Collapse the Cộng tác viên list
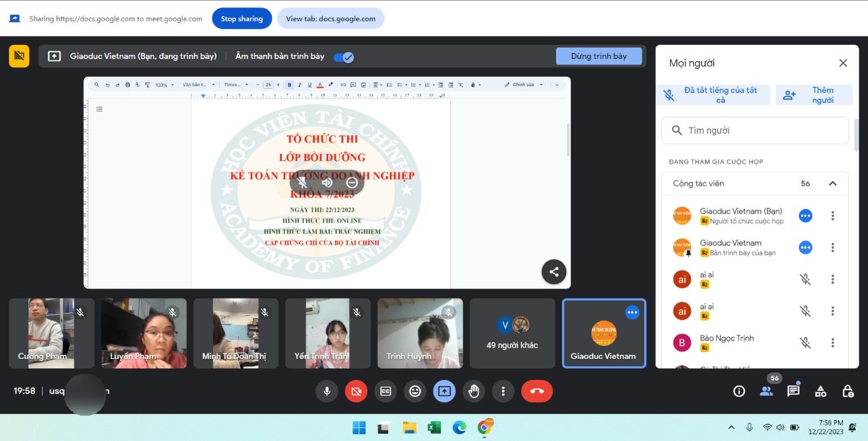This screenshot has width=868, height=441. [x=833, y=183]
